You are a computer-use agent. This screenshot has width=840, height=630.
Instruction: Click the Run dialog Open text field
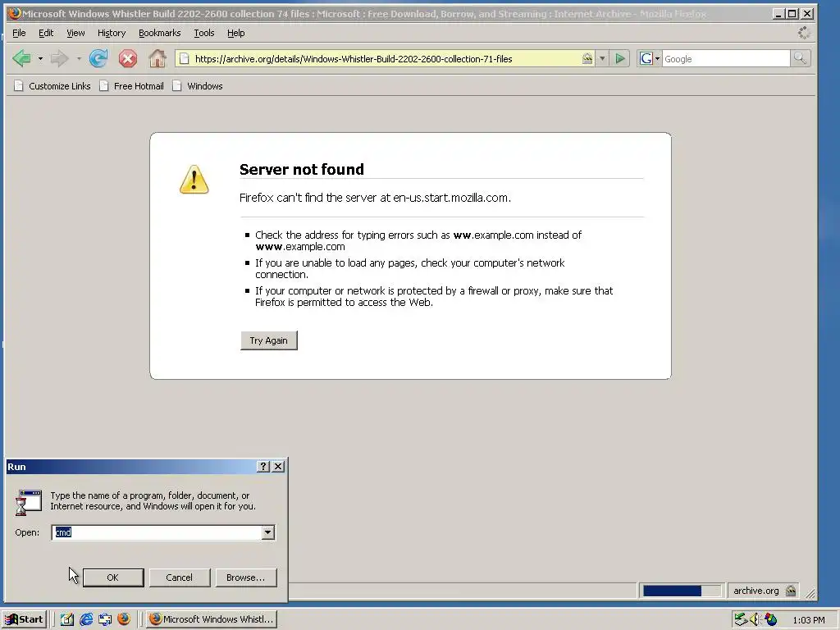157,532
